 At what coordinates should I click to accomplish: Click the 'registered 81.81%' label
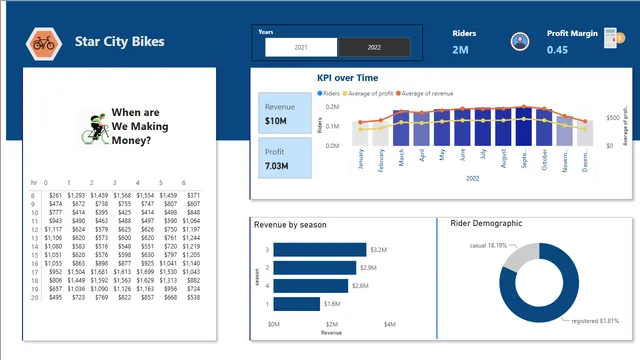point(595,321)
